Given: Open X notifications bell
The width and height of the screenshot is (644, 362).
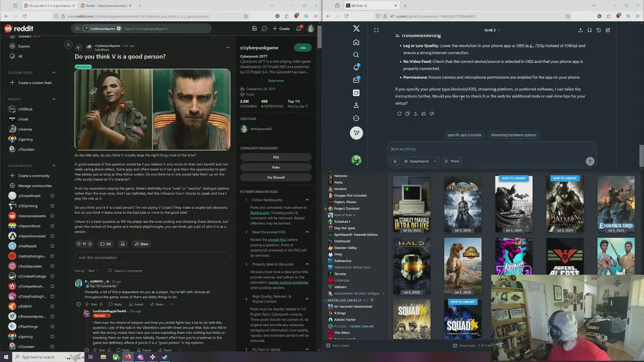Looking at the screenshot, I should click(x=356, y=67).
